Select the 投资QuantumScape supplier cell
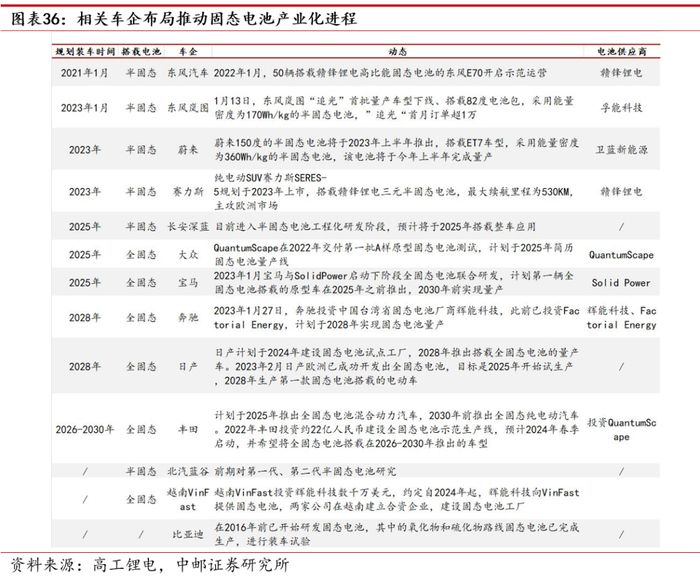This screenshot has width=700, height=580. 621,430
